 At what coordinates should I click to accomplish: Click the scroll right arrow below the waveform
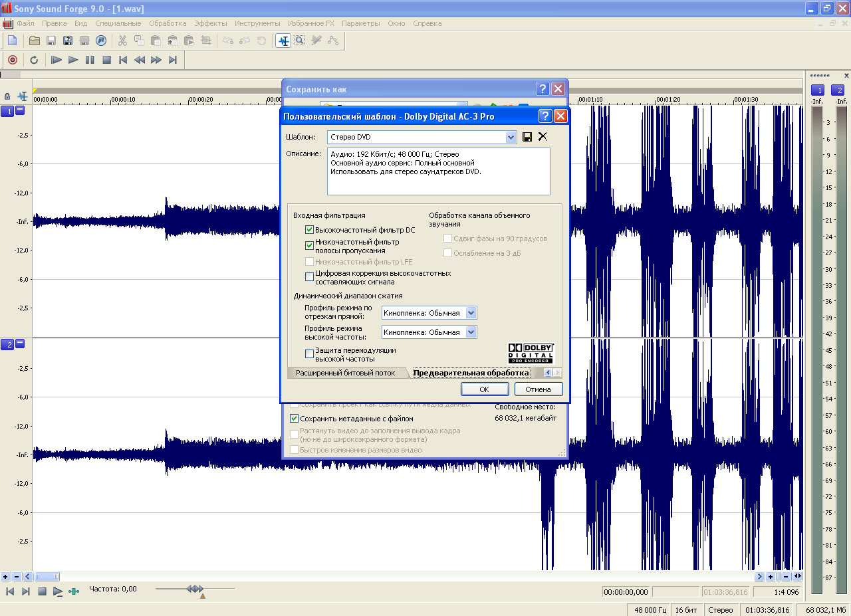point(759,577)
